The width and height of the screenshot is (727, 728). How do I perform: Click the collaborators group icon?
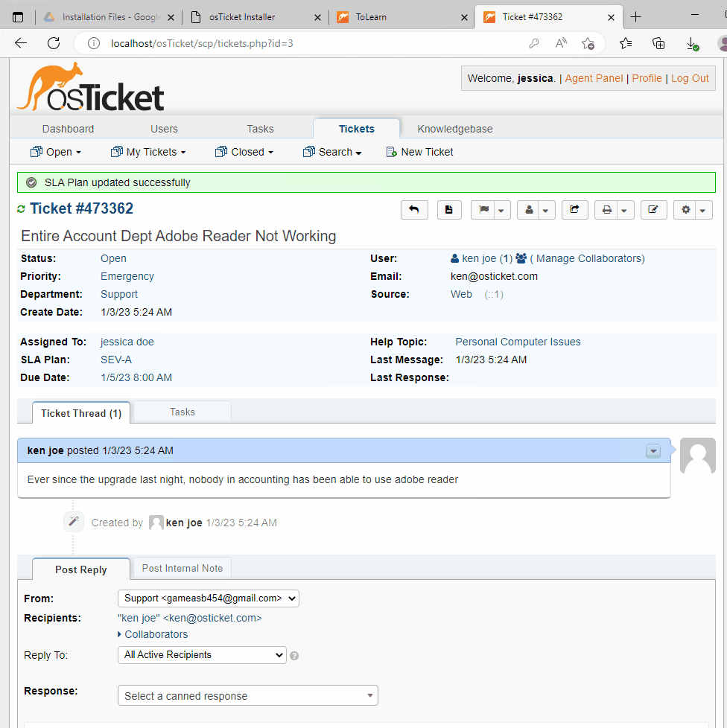521,258
